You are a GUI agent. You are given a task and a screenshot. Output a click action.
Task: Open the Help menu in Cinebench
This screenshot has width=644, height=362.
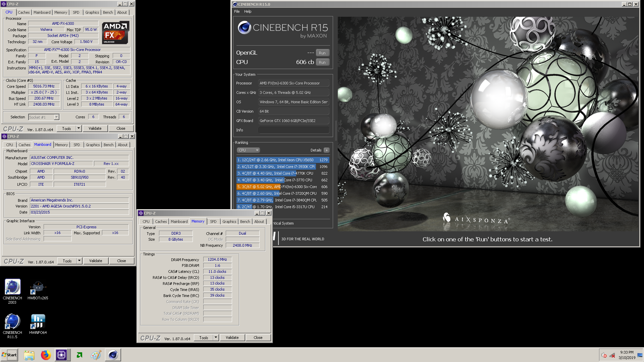coord(248,11)
